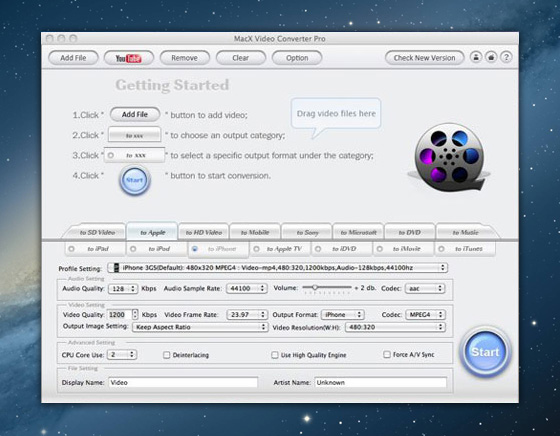This screenshot has height=436, width=560.
Task: Open the Video Frame Rate 23.97 dropdown
Action: tap(247, 315)
